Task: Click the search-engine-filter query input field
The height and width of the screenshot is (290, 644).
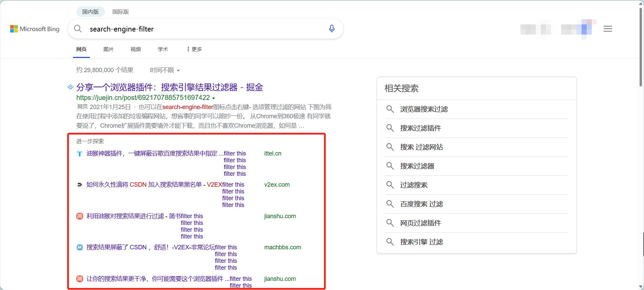Action: coord(205,29)
